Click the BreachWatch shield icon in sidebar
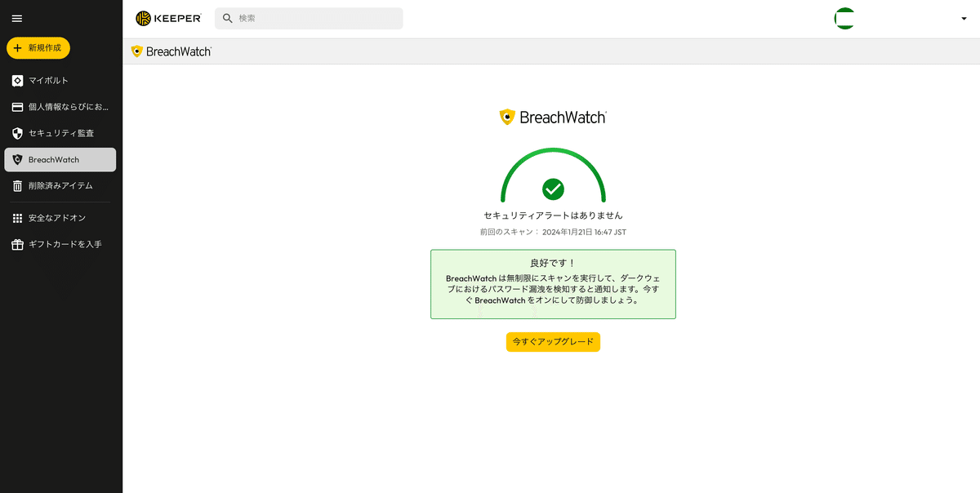Screen dimensions: 980x493 pos(17,160)
